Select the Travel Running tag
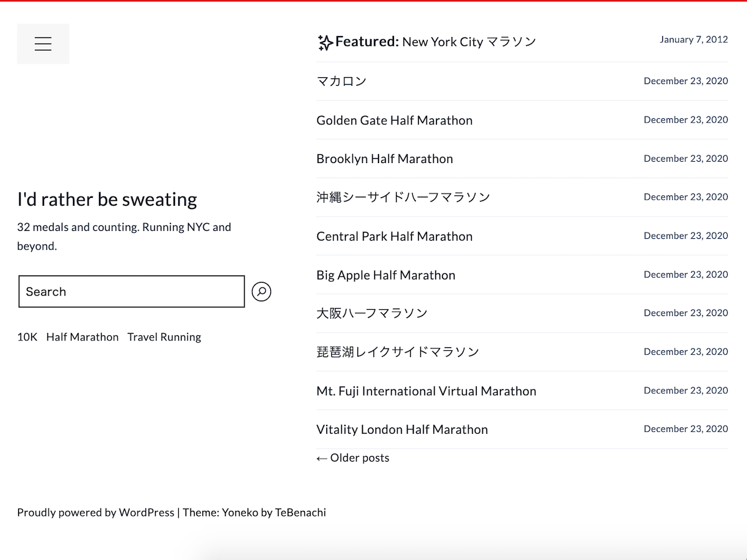Image resolution: width=747 pixels, height=560 pixels. pyautogui.click(x=164, y=337)
